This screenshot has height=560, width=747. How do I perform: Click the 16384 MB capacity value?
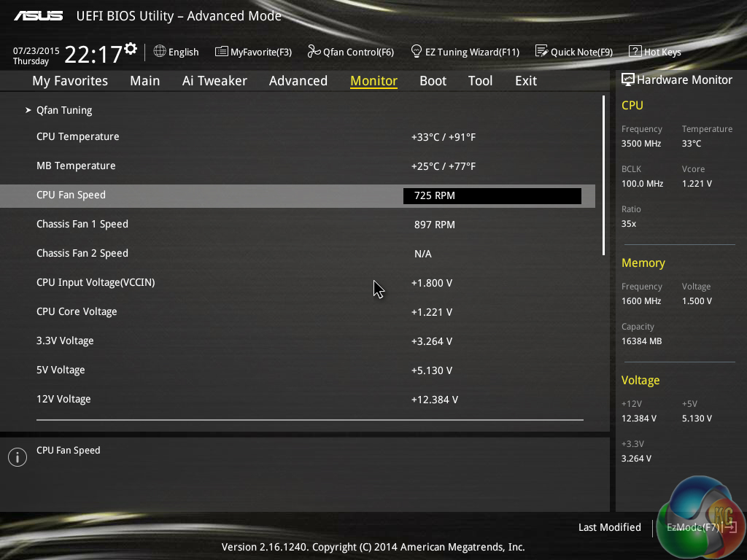pos(642,341)
